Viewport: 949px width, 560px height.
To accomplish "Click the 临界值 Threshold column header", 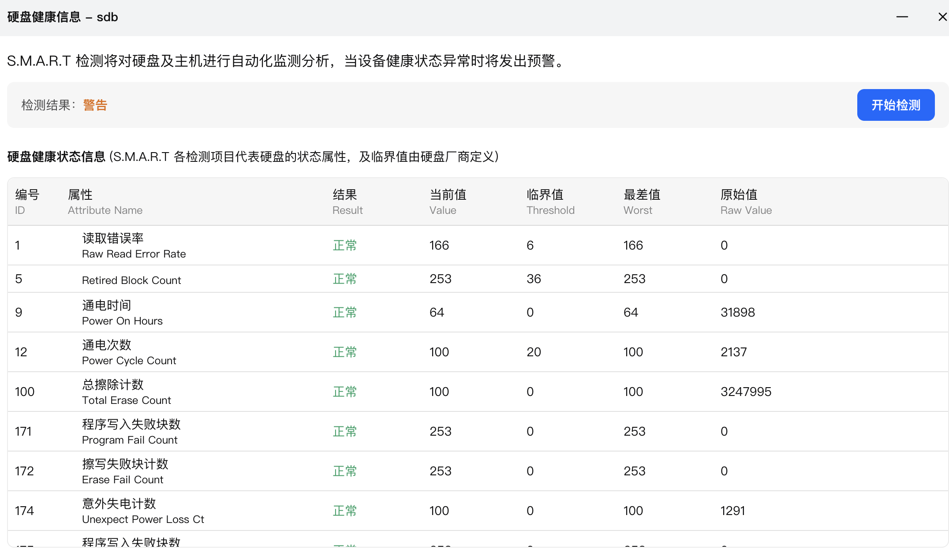I will [x=550, y=202].
